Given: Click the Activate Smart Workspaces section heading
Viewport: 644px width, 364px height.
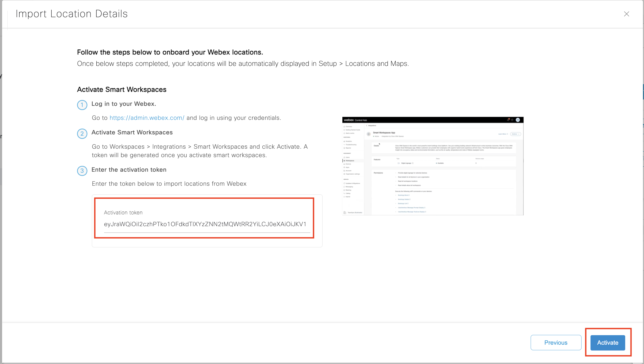Looking at the screenshot, I should point(122,90).
